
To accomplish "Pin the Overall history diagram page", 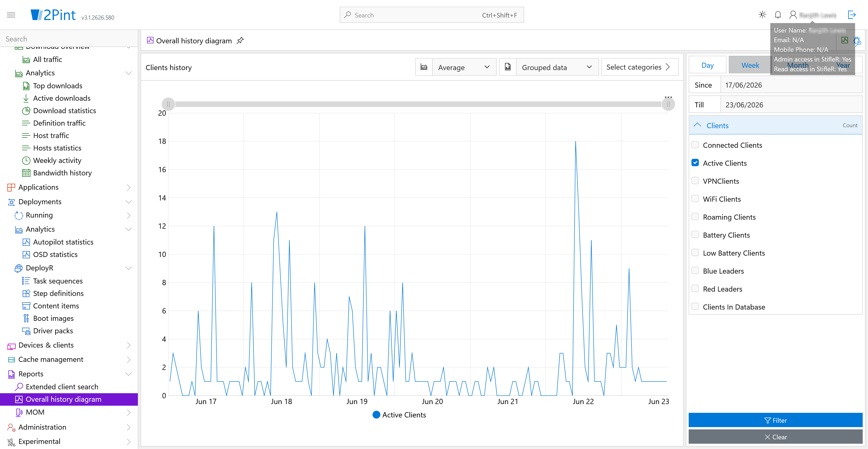I will (240, 41).
